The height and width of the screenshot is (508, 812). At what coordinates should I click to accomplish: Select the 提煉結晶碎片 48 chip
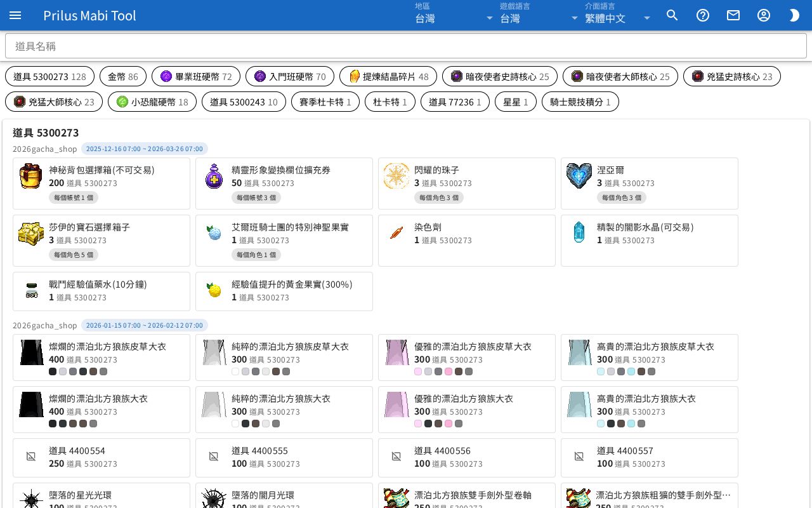click(388, 76)
